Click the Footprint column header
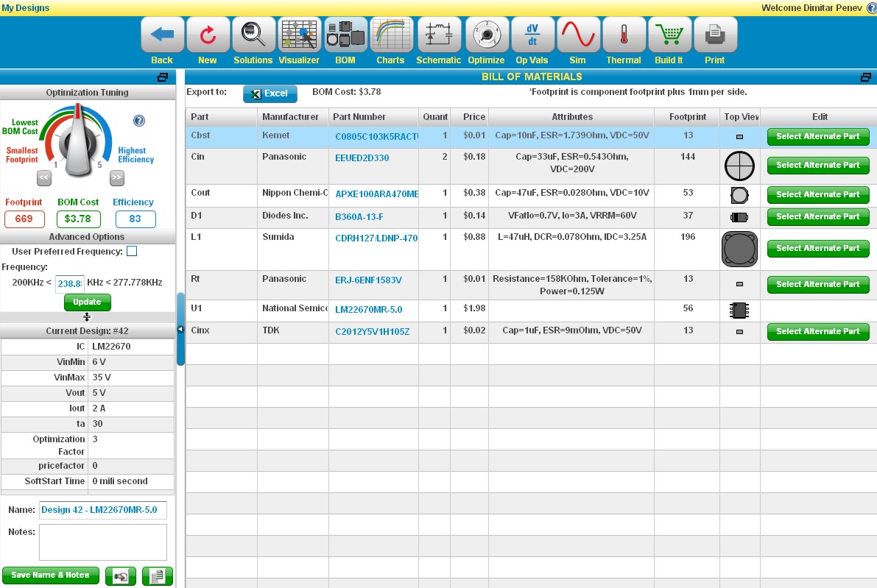Image resolution: width=877 pixels, height=588 pixels. (x=687, y=117)
